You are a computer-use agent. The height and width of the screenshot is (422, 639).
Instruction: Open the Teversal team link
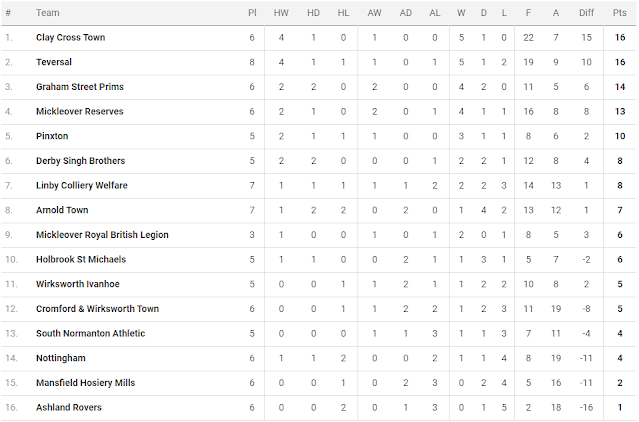click(54, 62)
